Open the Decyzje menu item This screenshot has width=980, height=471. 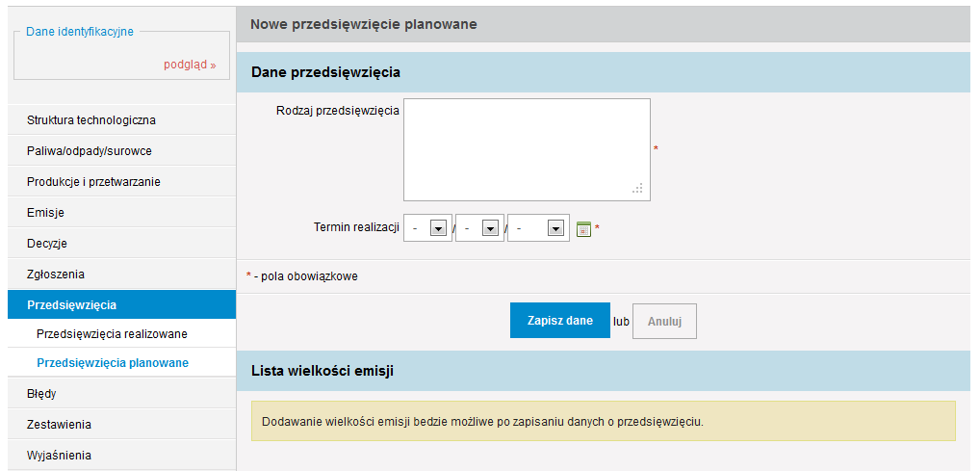122,244
